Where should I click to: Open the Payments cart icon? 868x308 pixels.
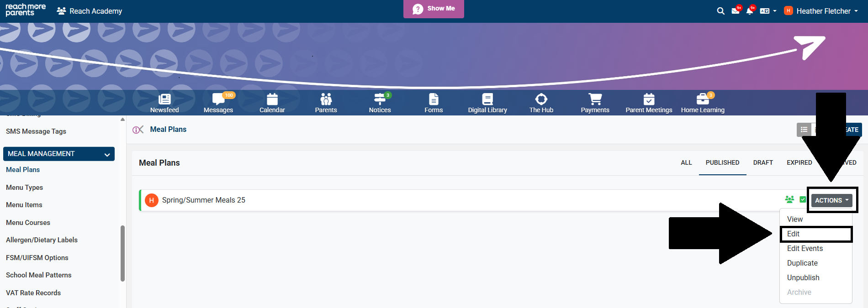point(595,99)
